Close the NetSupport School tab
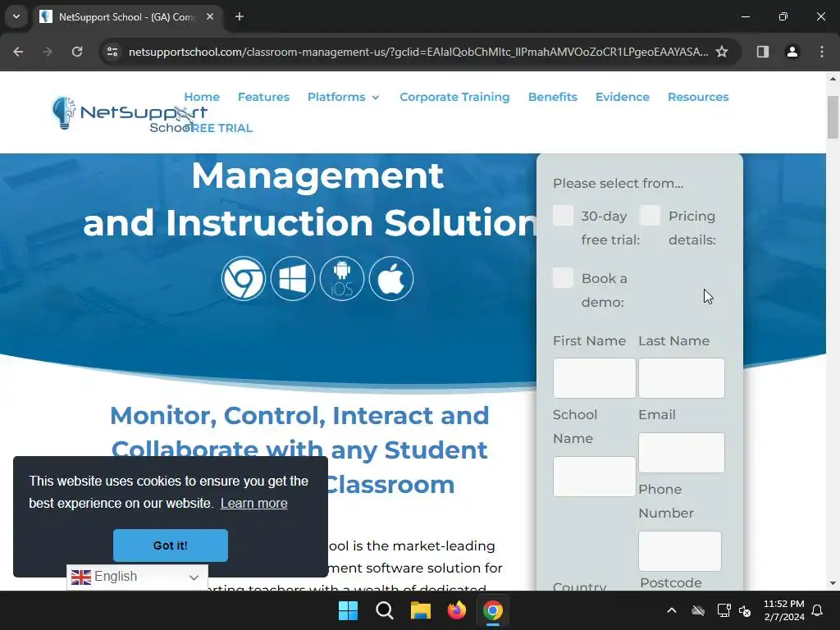840x630 pixels. 210,16
